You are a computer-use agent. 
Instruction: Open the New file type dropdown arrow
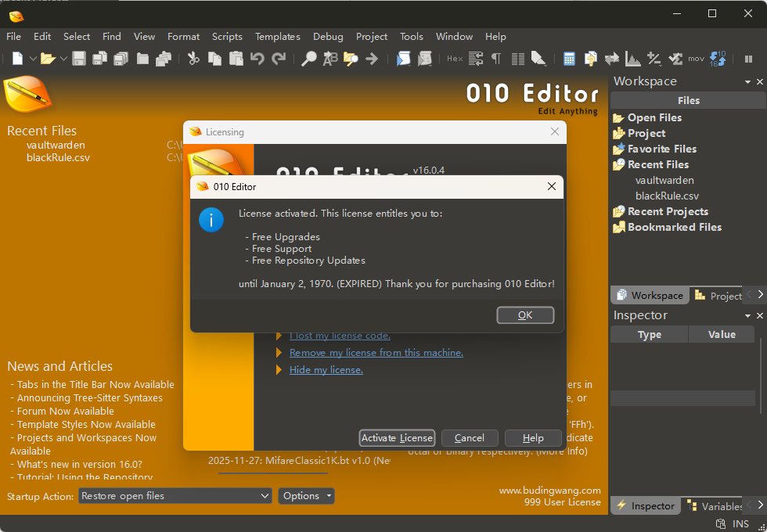point(33,59)
